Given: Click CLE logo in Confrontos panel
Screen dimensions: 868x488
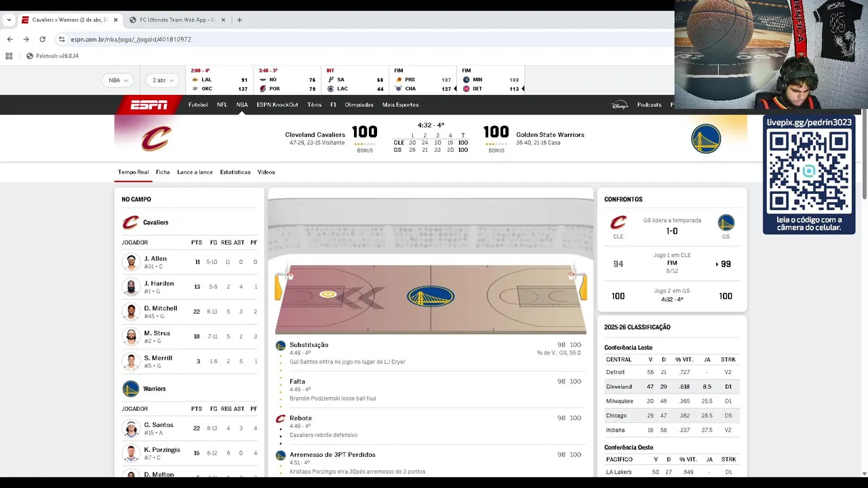Looking at the screenshot, I should [x=618, y=223].
